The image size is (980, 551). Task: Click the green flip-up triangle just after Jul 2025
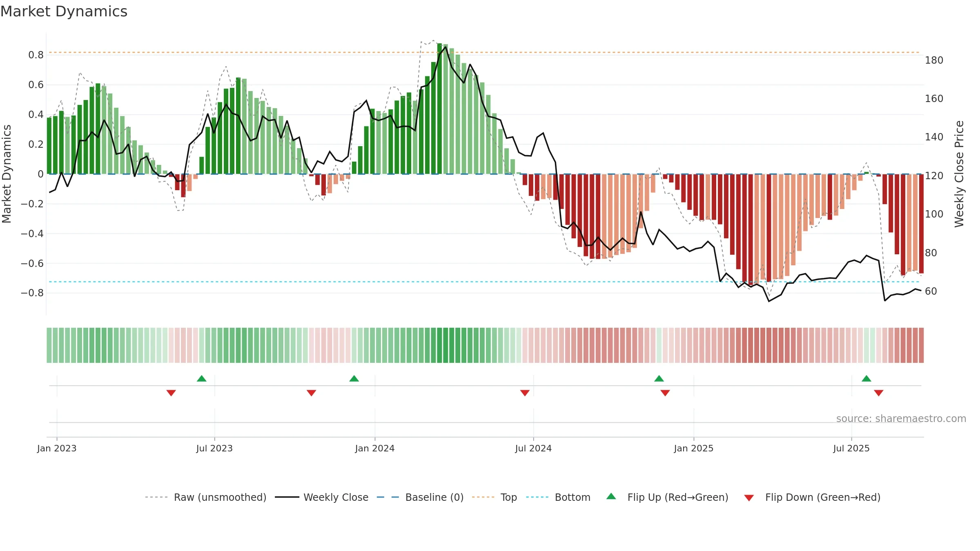[x=866, y=378]
